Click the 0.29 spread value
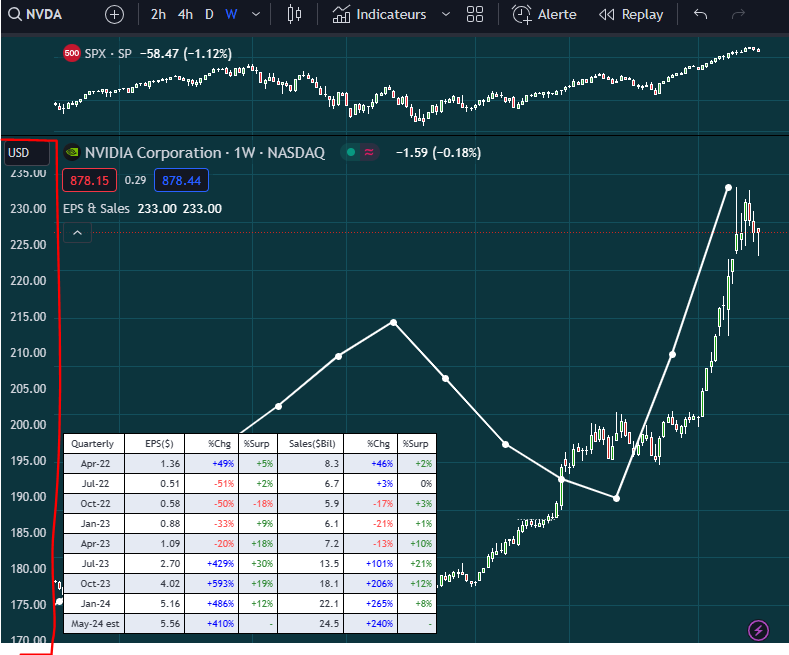The height and width of the screenshot is (655, 789). tap(135, 180)
